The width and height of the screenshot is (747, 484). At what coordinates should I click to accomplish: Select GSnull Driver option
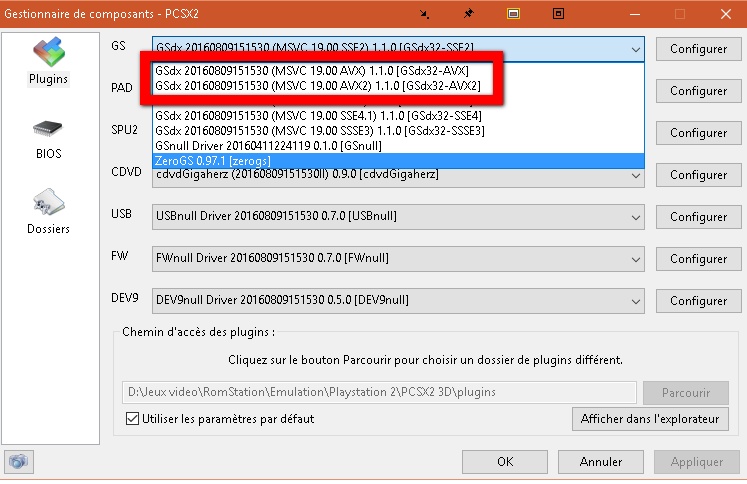[x=398, y=146]
